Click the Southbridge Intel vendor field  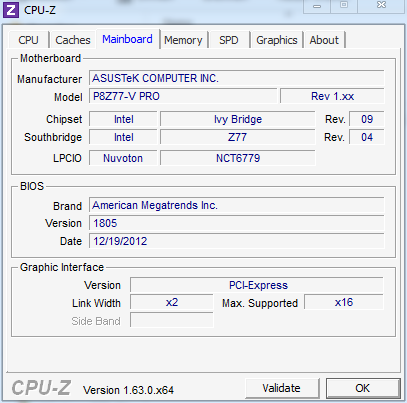(x=123, y=137)
